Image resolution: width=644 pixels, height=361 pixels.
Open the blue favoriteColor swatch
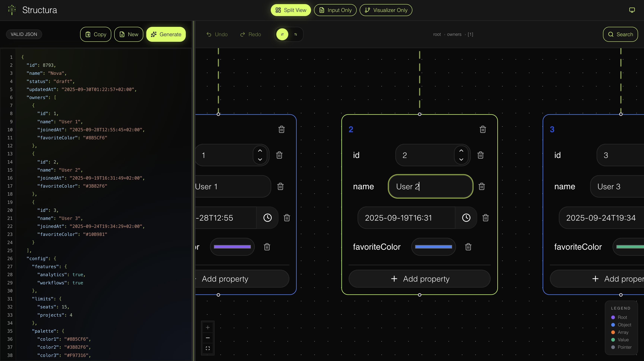433,247
